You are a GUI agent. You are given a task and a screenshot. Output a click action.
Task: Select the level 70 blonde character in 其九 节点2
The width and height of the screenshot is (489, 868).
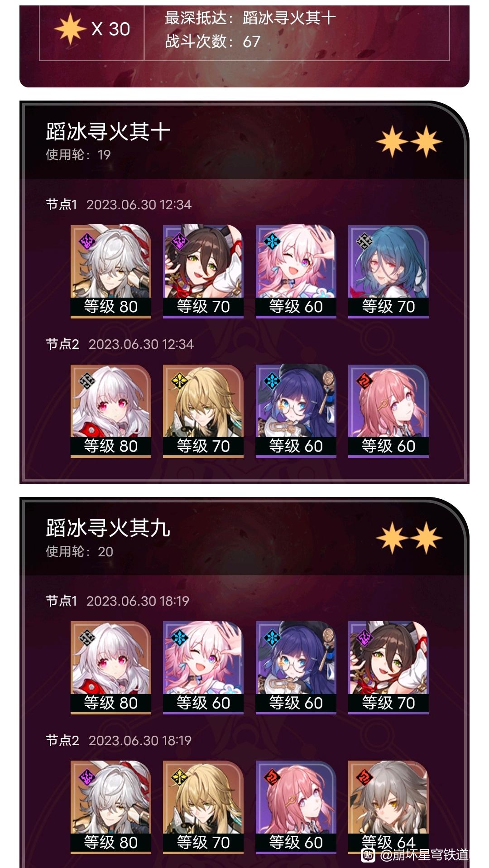203,807
